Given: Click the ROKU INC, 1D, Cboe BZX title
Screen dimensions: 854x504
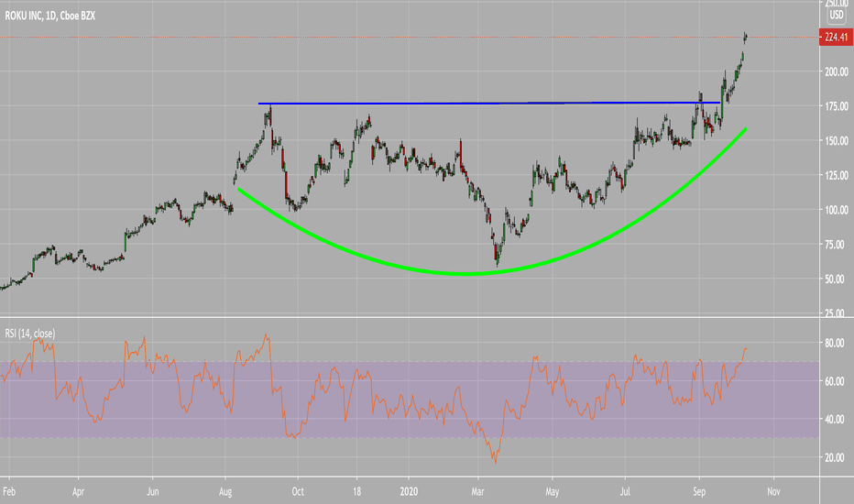Looking at the screenshot, I should click(x=50, y=16).
